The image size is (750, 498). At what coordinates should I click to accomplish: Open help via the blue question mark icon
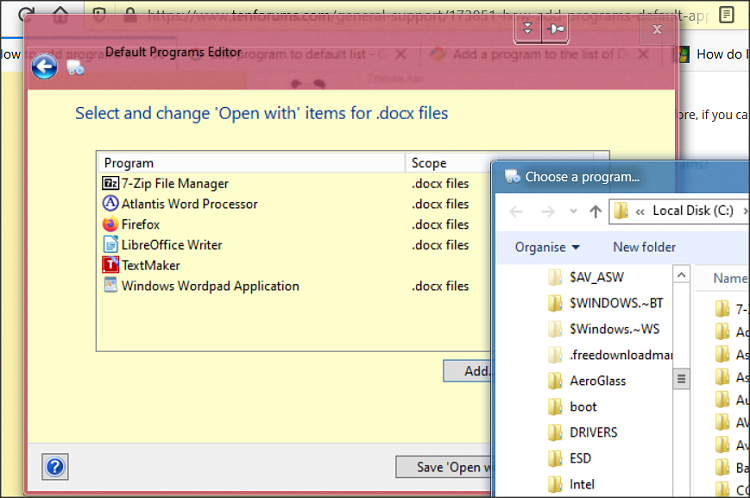(55, 466)
